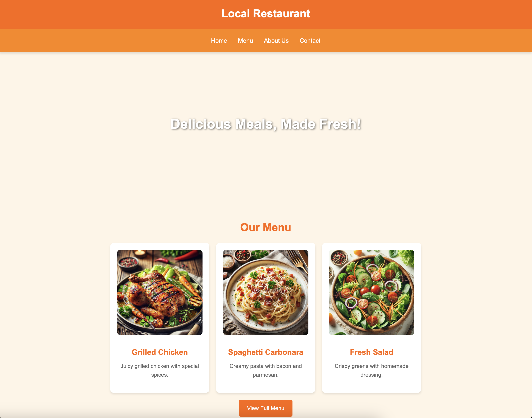This screenshot has width=532, height=418.
Task: Click white card area below Spaghetti Carbonara description
Action: (266, 386)
